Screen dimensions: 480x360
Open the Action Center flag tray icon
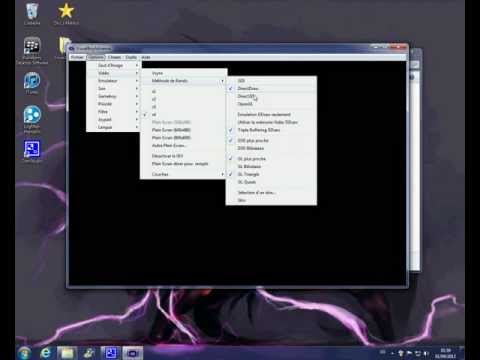409,353
